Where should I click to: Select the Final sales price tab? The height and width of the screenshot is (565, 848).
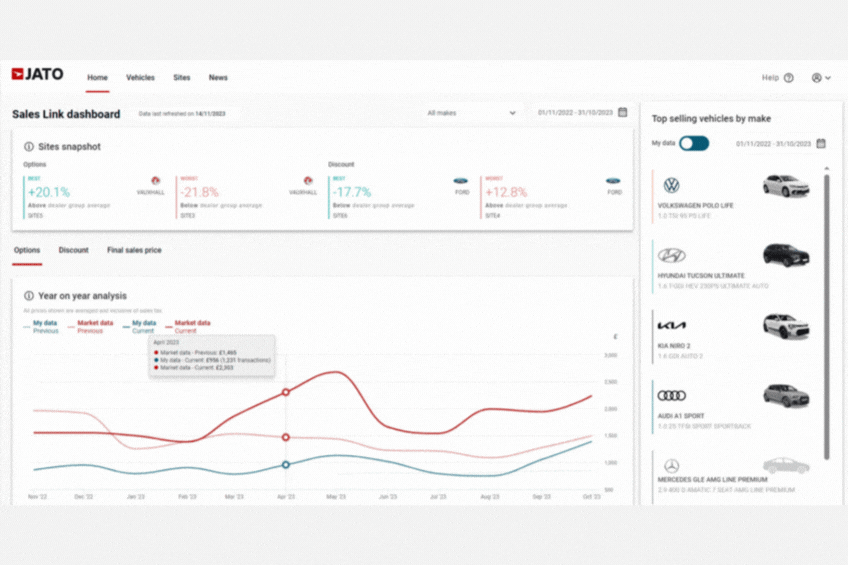pyautogui.click(x=134, y=250)
